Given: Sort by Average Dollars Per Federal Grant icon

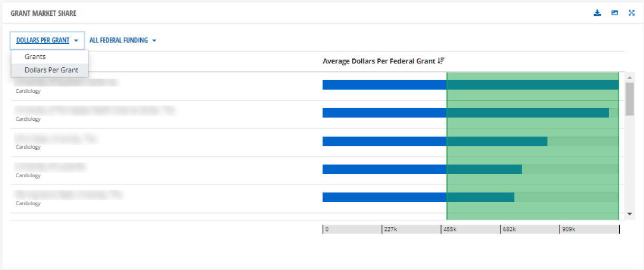Looking at the screenshot, I should click(x=441, y=61).
